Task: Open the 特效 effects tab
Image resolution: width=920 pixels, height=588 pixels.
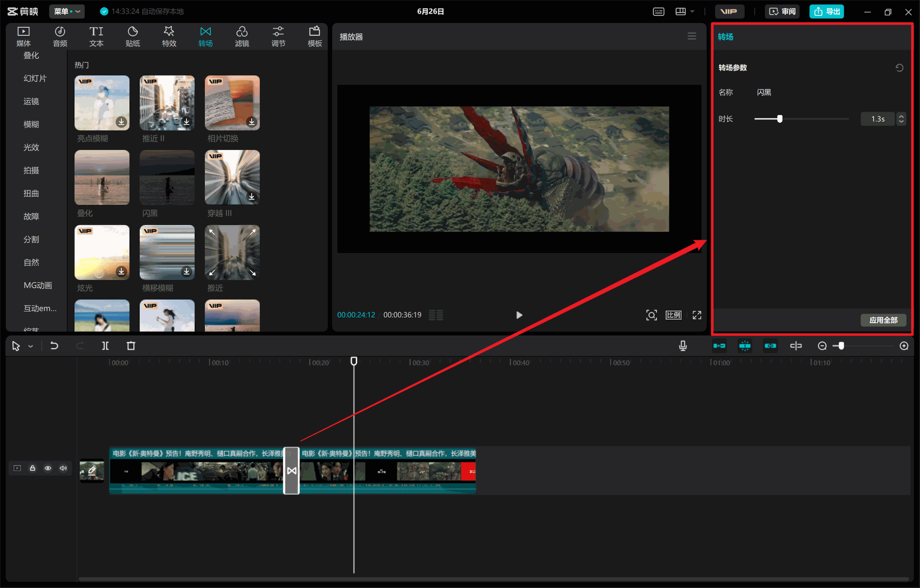Action: (x=169, y=36)
